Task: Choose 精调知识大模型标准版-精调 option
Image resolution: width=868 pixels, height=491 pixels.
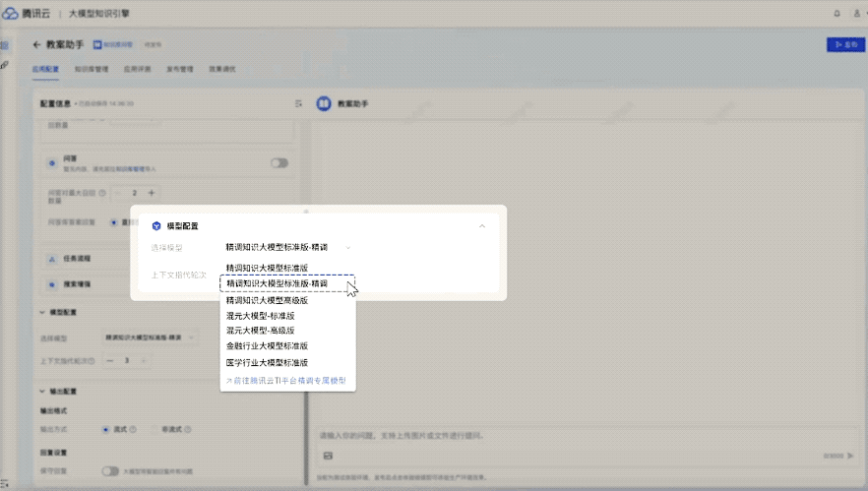Action: point(287,283)
